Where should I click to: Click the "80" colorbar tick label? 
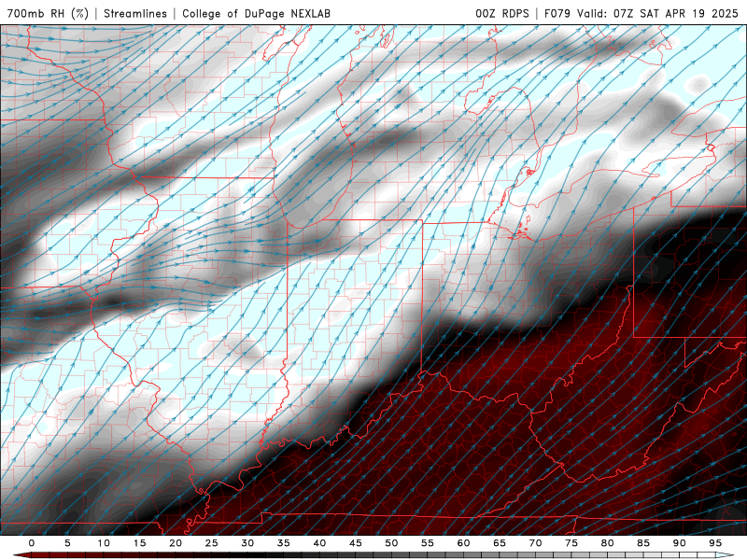click(608, 543)
